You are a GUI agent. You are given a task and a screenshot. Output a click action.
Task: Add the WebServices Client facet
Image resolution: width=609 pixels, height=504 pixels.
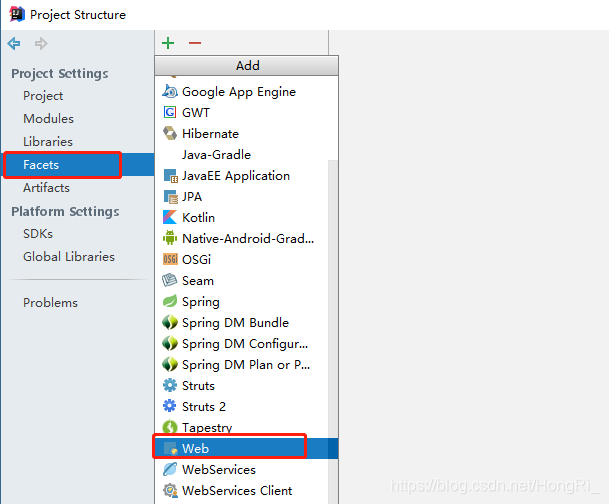click(242, 490)
